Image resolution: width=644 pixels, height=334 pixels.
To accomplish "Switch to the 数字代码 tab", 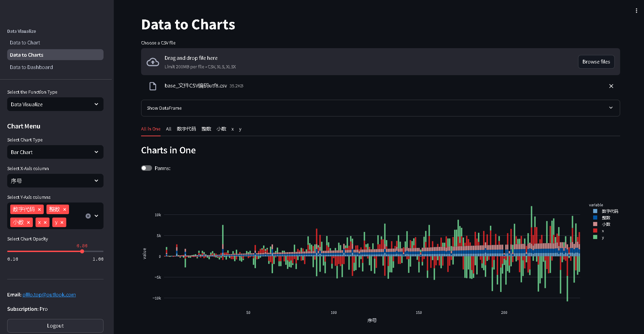I will tap(186, 129).
